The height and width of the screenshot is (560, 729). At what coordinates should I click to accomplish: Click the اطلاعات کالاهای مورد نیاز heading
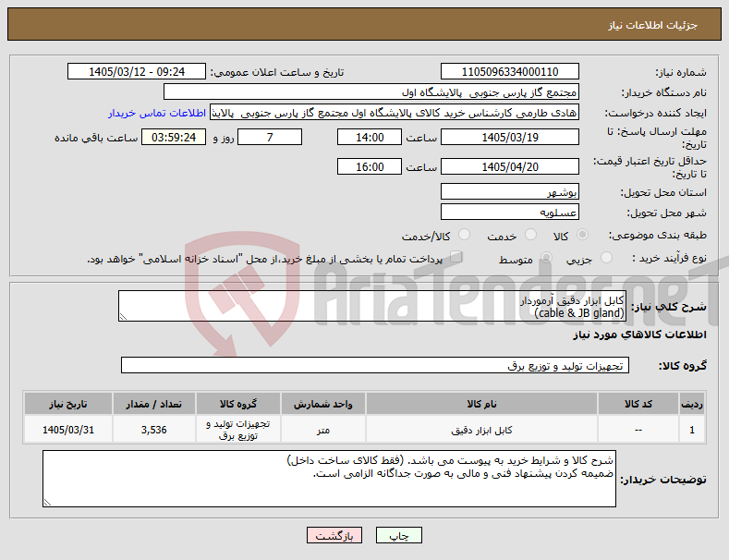coord(639,335)
